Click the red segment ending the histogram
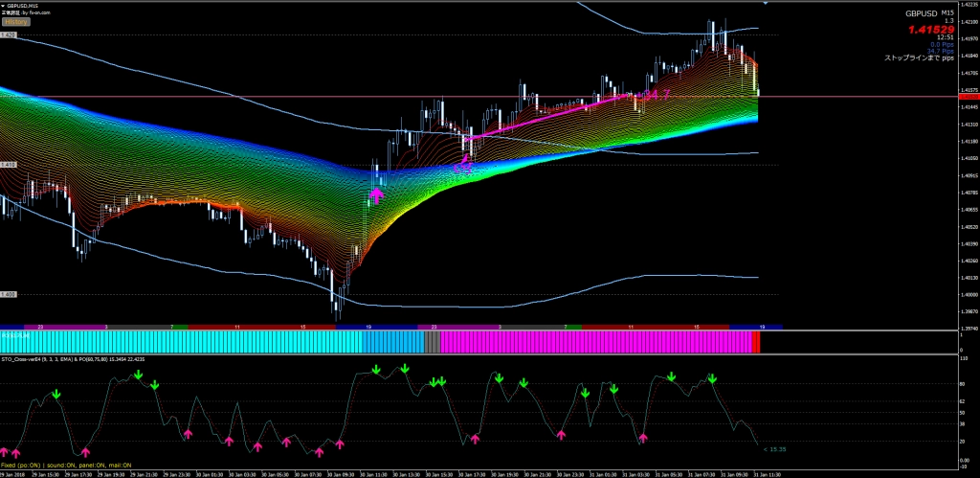The height and width of the screenshot is (478, 980). [x=755, y=342]
